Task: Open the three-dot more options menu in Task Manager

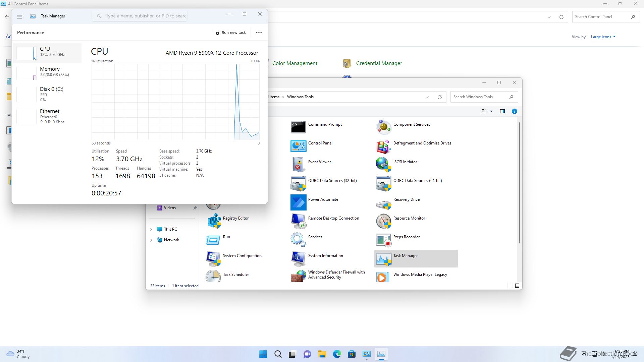Action: pos(259,33)
